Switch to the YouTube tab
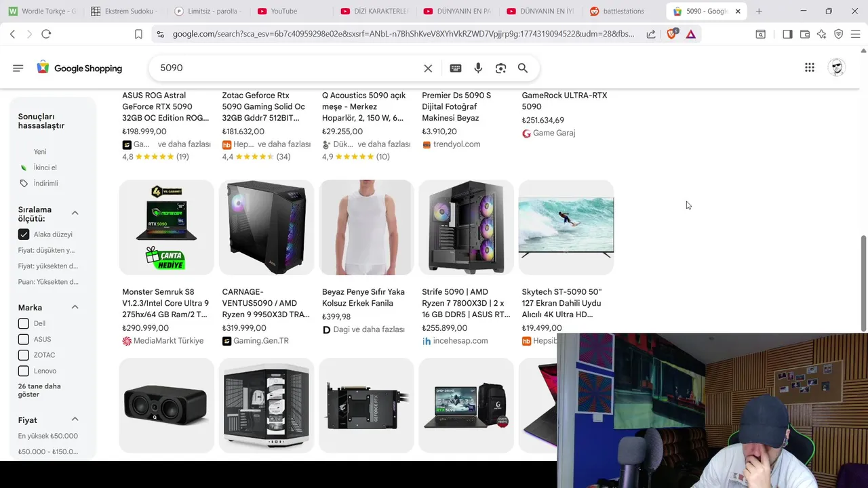This screenshot has width=868, height=488. click(x=292, y=11)
